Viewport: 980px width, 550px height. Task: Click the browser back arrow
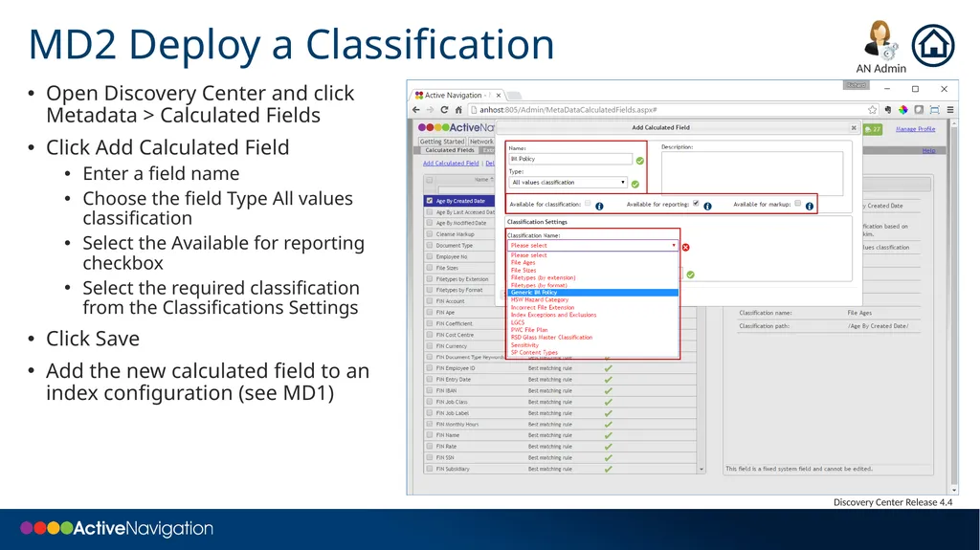[416, 109]
